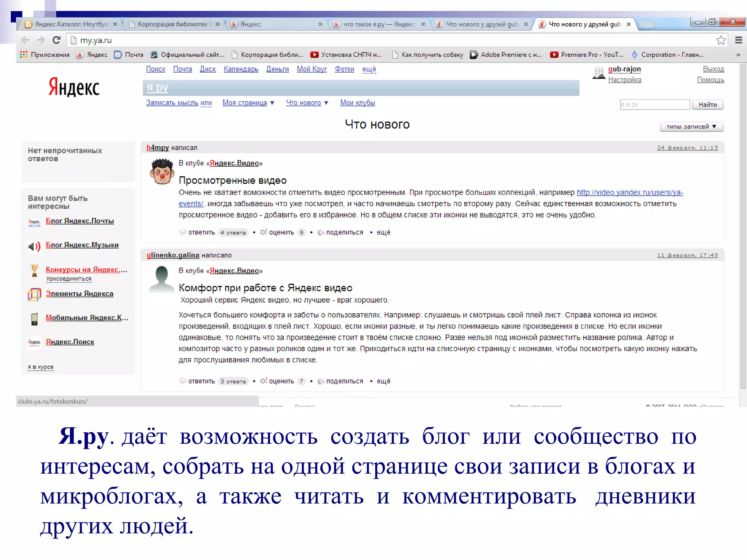This screenshot has width=747, height=560.
Task: Open типы записей dropdown
Action: click(x=692, y=127)
